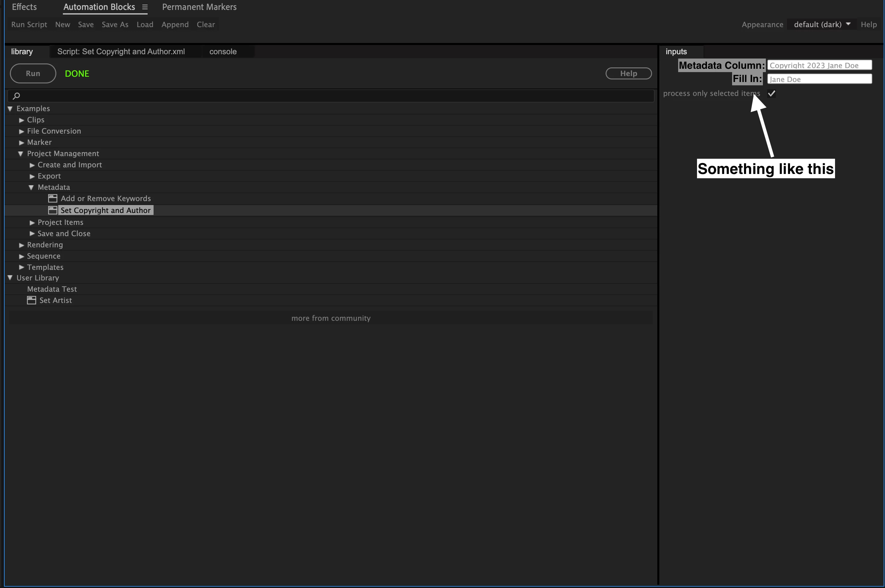Collapse the Project Management folder

(21, 154)
